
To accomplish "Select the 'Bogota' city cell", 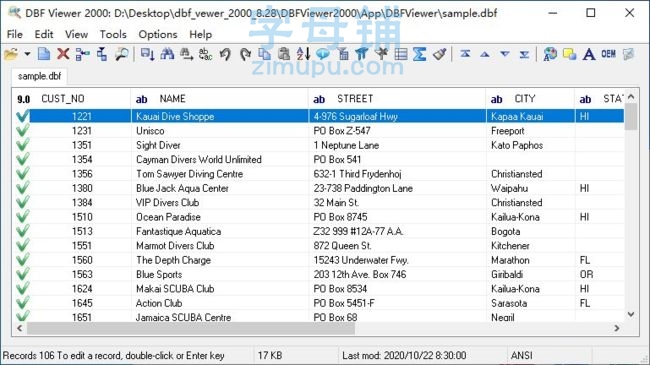I will click(531, 231).
